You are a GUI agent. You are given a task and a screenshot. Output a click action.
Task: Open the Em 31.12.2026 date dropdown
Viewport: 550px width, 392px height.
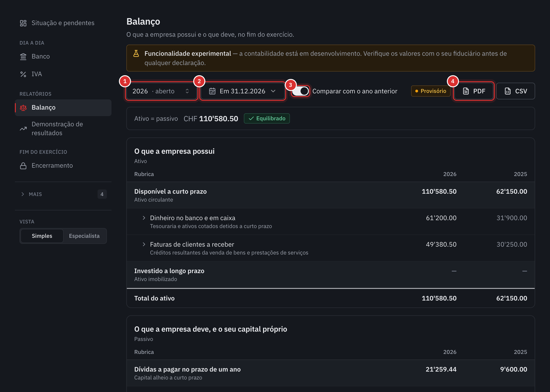[x=242, y=91]
